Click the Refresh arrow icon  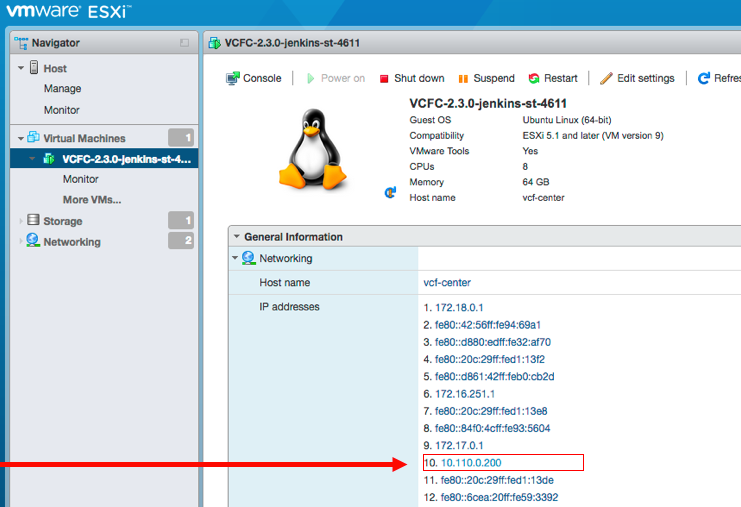pos(704,78)
